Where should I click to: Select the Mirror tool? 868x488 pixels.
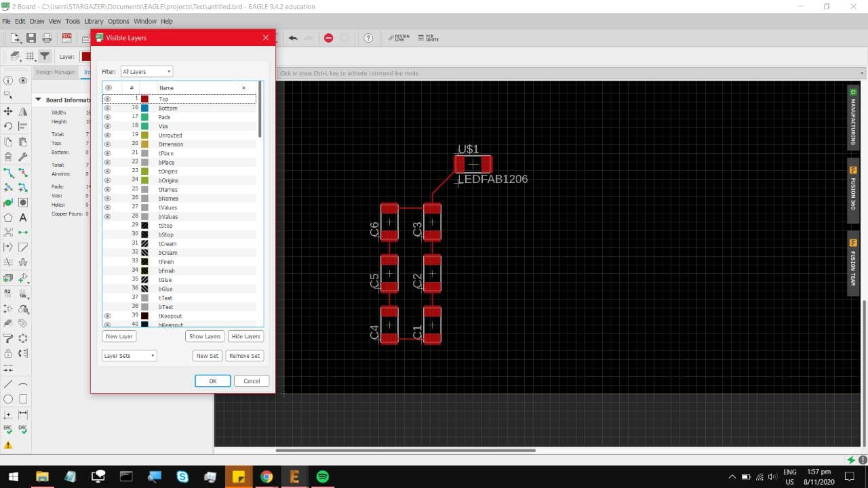pos(23,111)
